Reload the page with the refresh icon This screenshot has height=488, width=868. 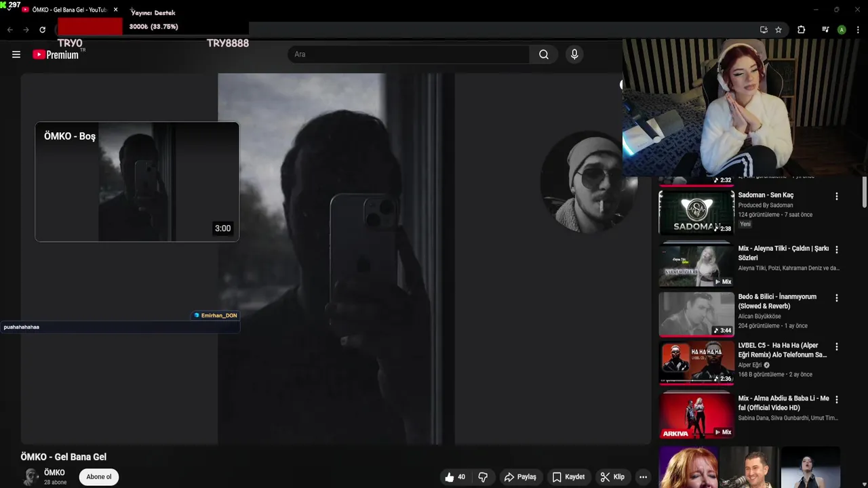pyautogui.click(x=42, y=30)
